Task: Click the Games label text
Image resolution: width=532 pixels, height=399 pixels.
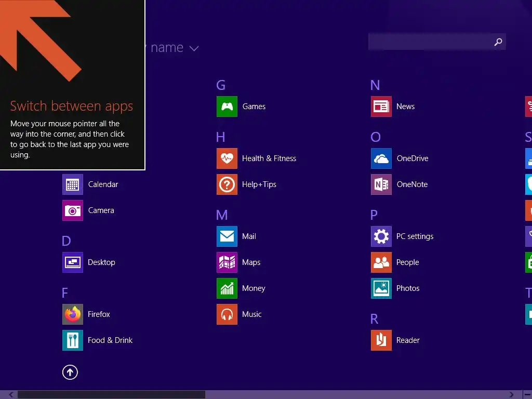Action: (x=254, y=107)
